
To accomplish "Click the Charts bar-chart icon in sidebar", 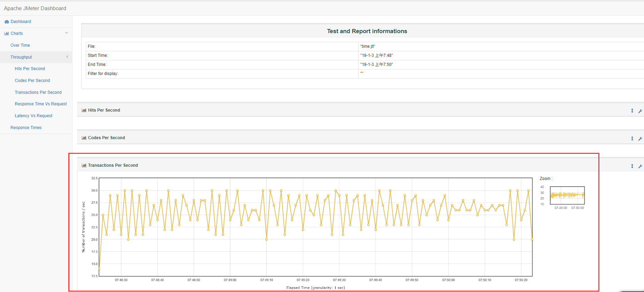I will point(7,33).
